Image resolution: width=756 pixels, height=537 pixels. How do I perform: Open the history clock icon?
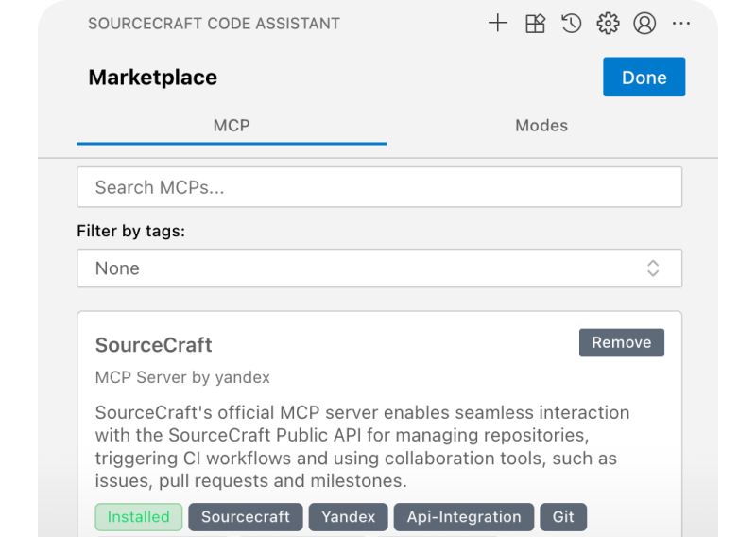tap(571, 24)
